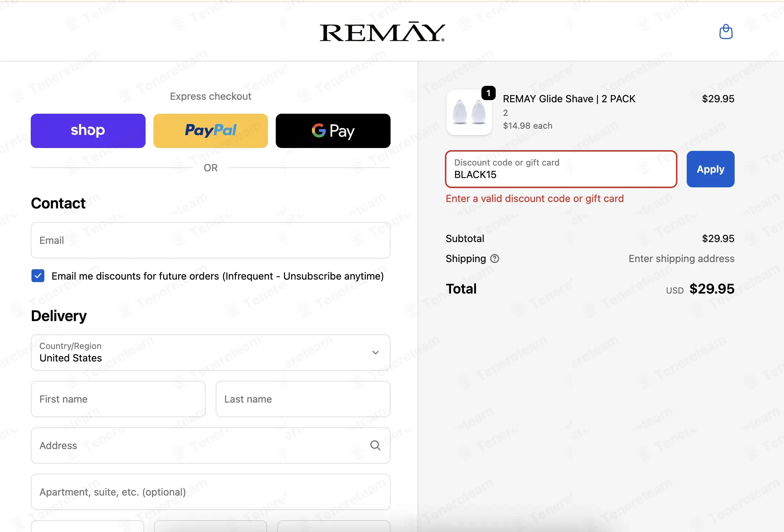Click the Glide Shave product thumbnail

[x=469, y=112]
